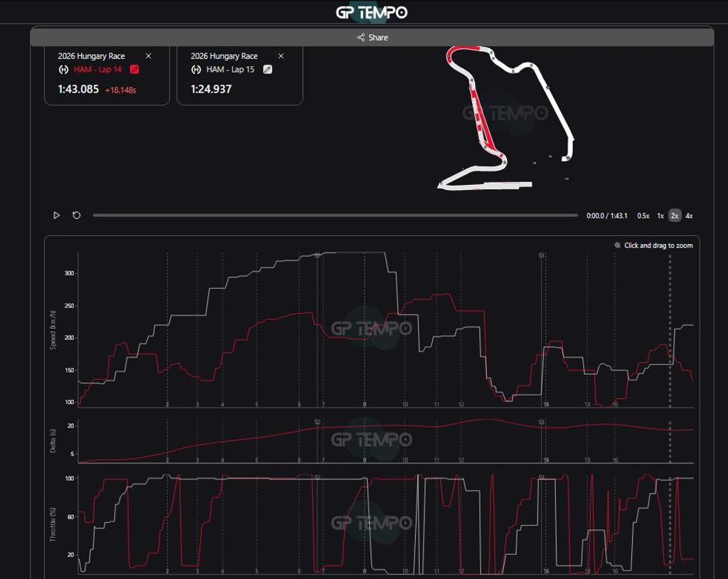Remove the HAM Lap 14 card
Screen dimensions: 728x579
(x=149, y=55)
